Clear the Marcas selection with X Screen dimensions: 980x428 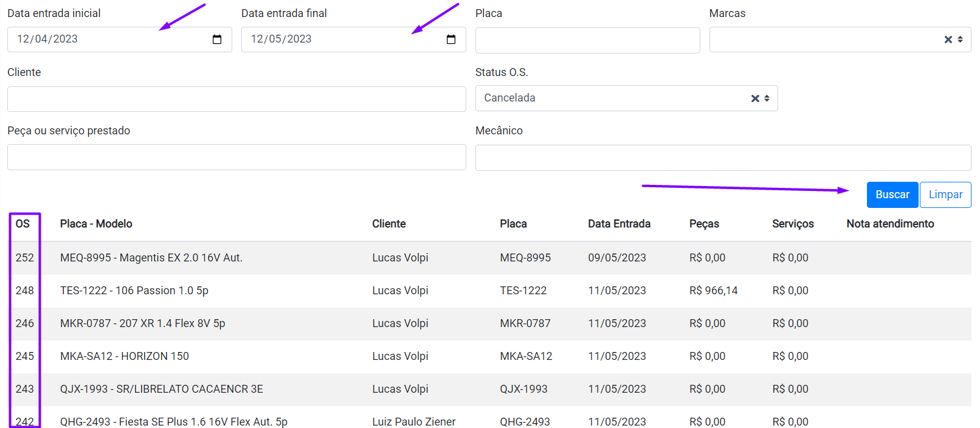point(948,40)
